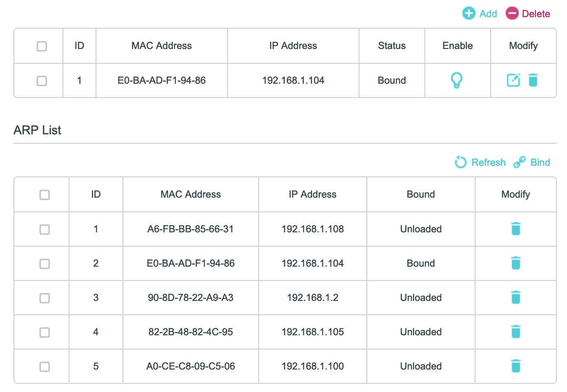Edit the binding entry for 192.168.1.104
567x392 pixels.
(x=513, y=80)
